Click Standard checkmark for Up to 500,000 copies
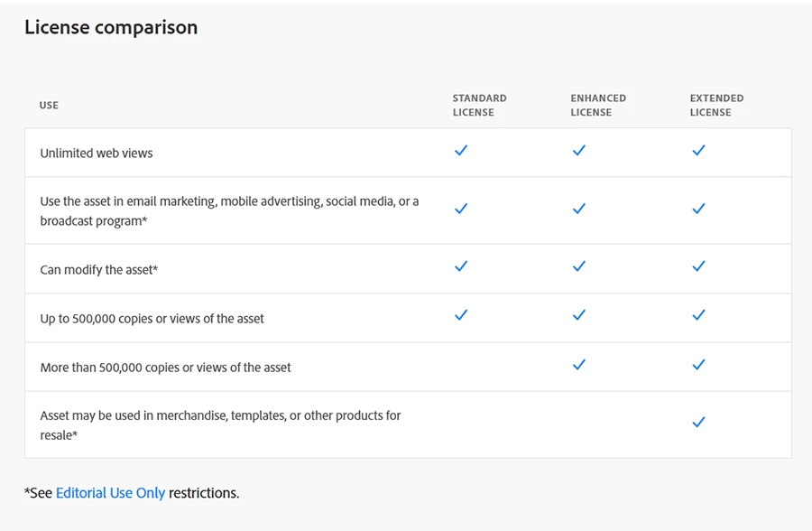This screenshot has height=531, width=812. [461, 315]
